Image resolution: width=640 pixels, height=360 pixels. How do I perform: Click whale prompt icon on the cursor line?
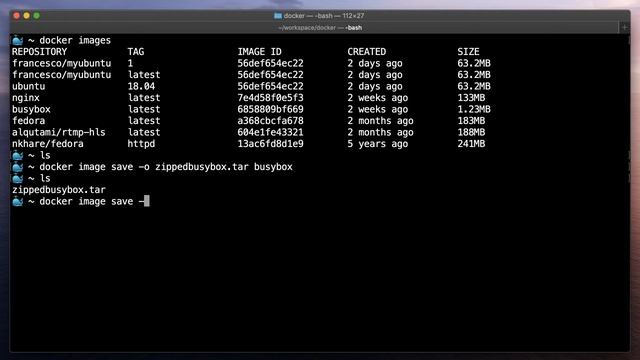[x=18, y=202]
